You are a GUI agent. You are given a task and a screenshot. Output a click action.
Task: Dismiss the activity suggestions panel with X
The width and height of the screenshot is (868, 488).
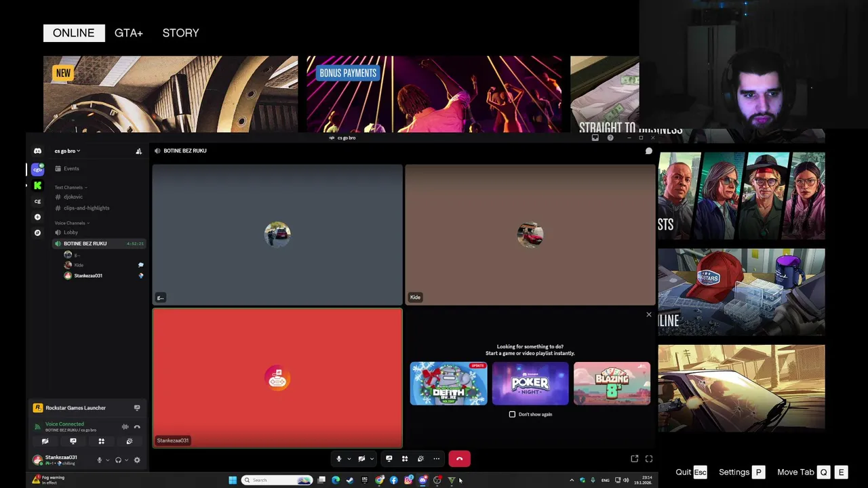649,314
